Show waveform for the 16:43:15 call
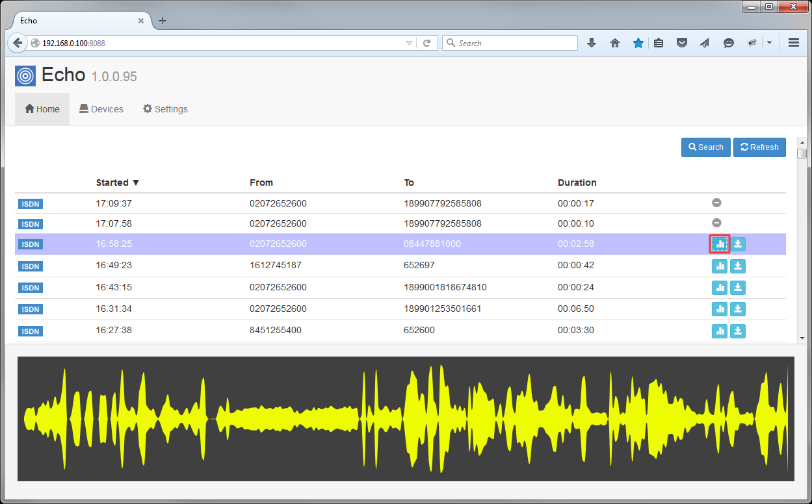 pyautogui.click(x=719, y=288)
